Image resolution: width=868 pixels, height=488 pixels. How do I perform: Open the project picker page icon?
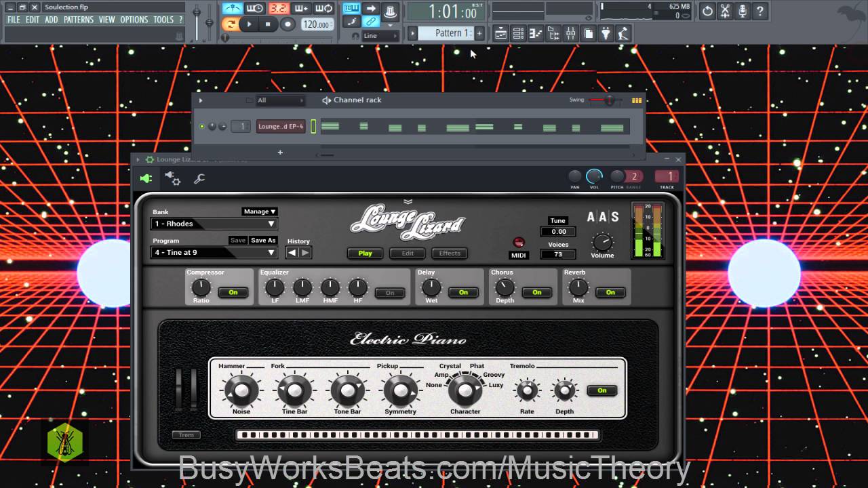click(x=589, y=33)
